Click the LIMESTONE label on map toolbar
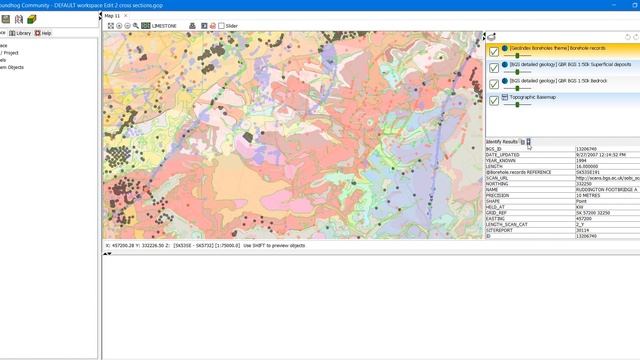 (164, 26)
